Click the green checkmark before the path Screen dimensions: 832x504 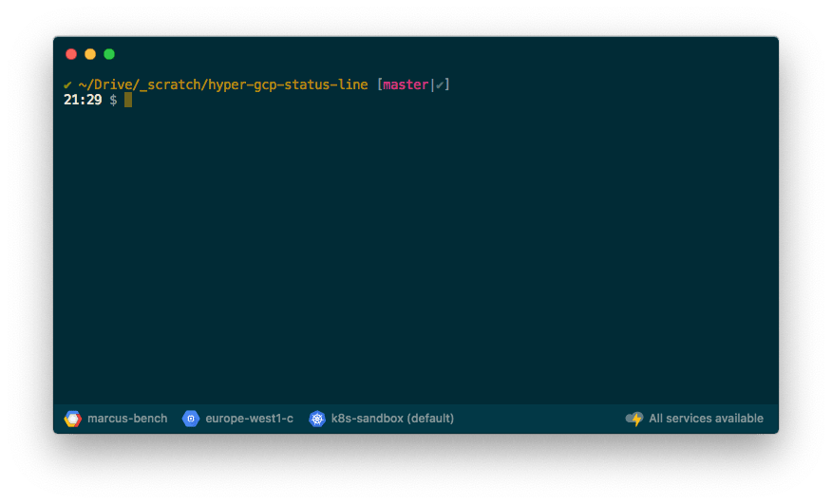pos(67,84)
